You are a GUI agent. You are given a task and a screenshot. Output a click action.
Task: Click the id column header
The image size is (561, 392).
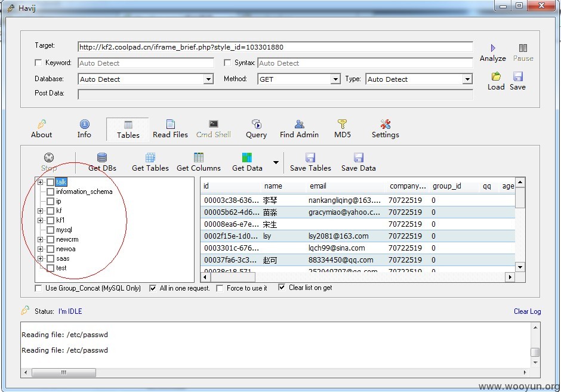click(x=231, y=186)
